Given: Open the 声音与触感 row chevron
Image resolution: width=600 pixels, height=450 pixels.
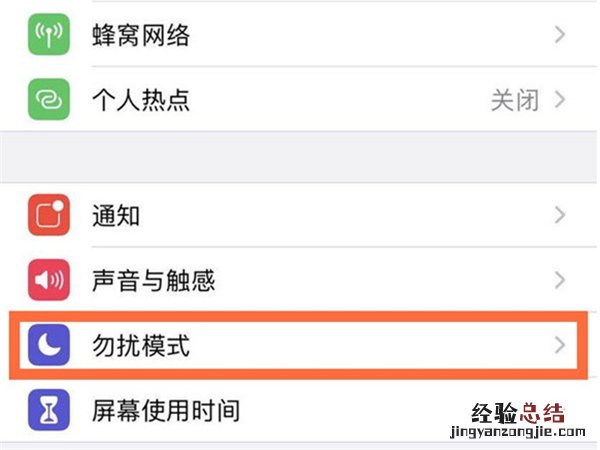Looking at the screenshot, I should (x=559, y=281).
